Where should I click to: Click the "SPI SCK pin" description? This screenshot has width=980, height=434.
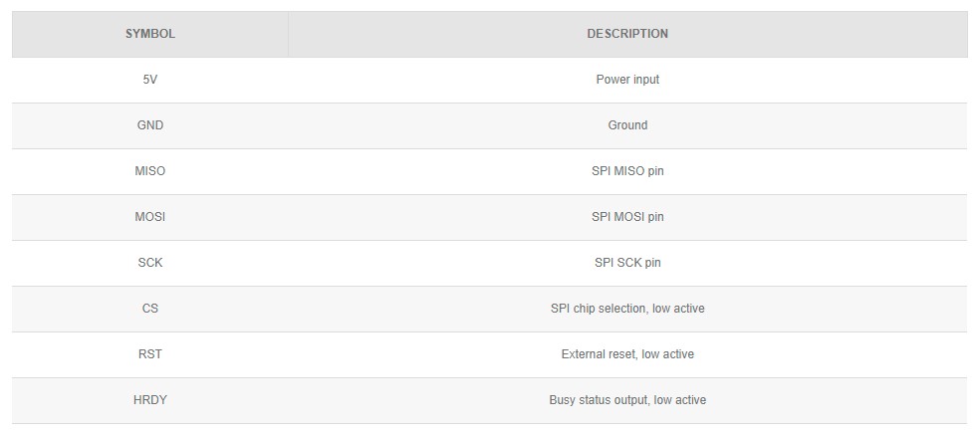[x=627, y=263]
